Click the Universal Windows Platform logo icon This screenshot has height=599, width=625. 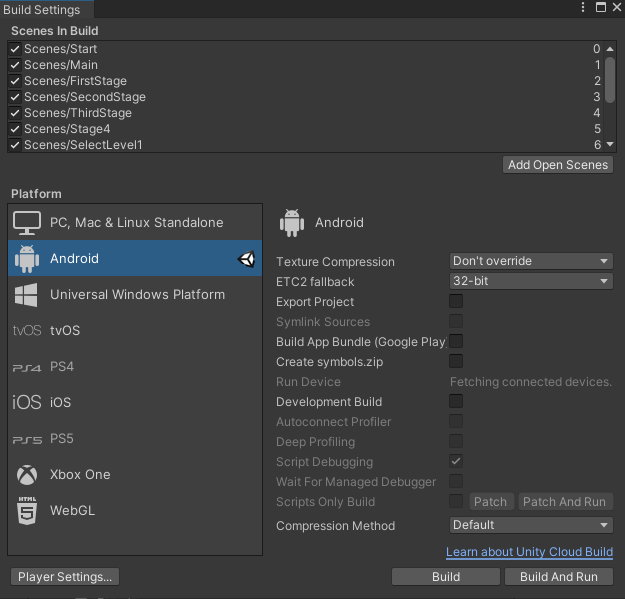[x=26, y=295]
